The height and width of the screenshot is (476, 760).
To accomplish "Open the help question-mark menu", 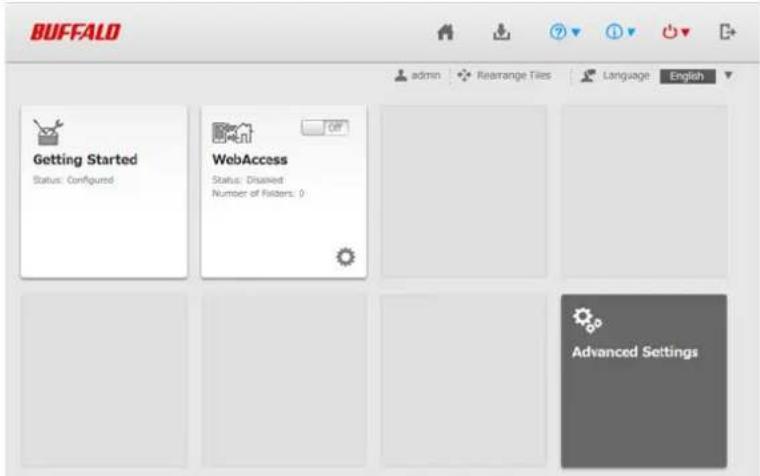I will click(x=565, y=32).
